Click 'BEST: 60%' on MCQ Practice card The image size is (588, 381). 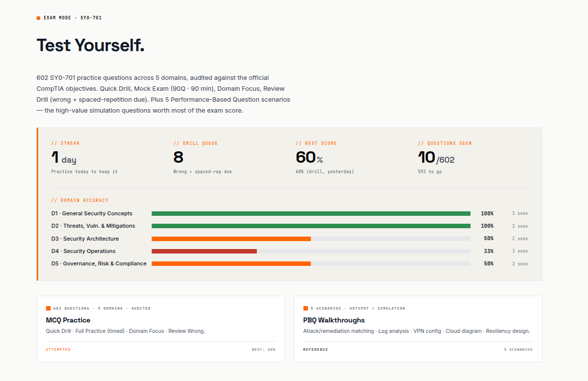tap(264, 349)
